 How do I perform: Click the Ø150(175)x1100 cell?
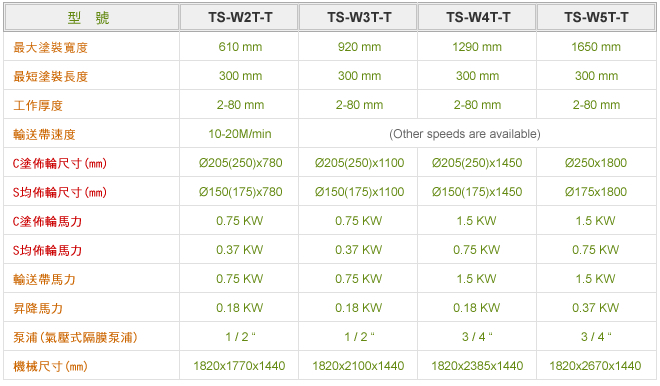click(359, 192)
